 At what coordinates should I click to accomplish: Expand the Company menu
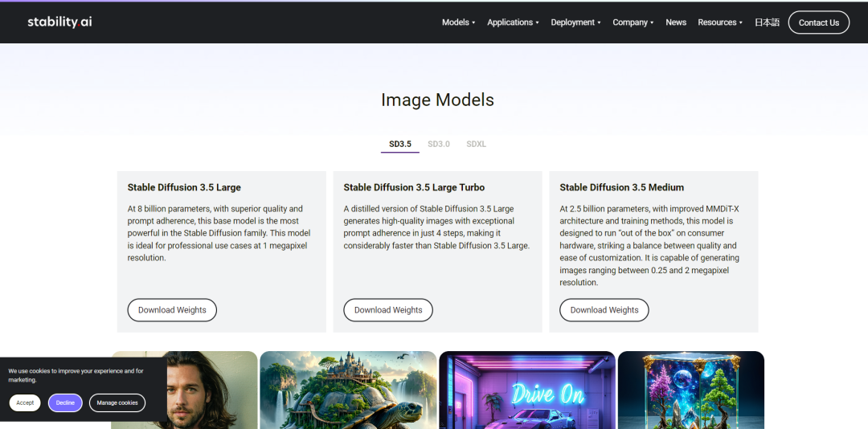click(633, 22)
